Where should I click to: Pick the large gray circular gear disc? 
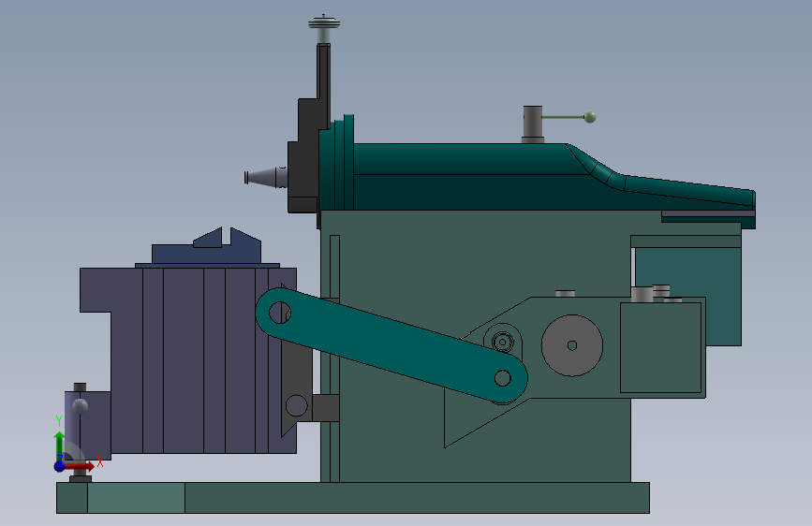pyautogui.click(x=571, y=345)
